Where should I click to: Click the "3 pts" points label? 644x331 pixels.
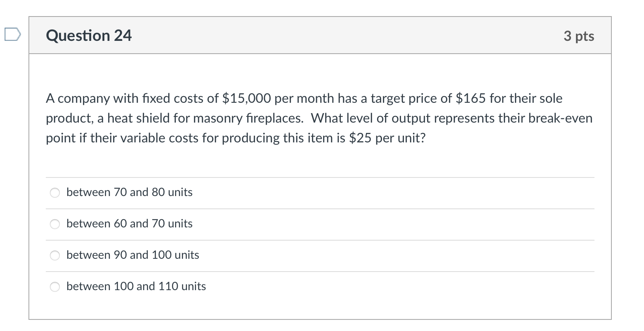coord(579,36)
